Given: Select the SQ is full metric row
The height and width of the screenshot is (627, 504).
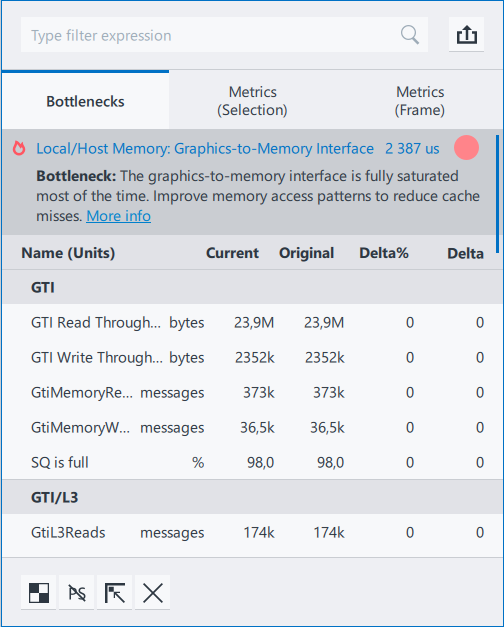Looking at the screenshot, I should [x=252, y=462].
